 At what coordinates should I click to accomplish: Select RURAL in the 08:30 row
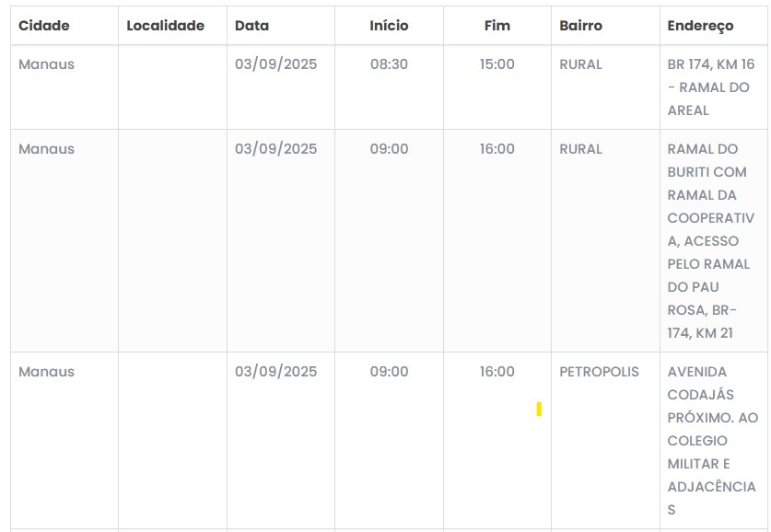(x=580, y=64)
